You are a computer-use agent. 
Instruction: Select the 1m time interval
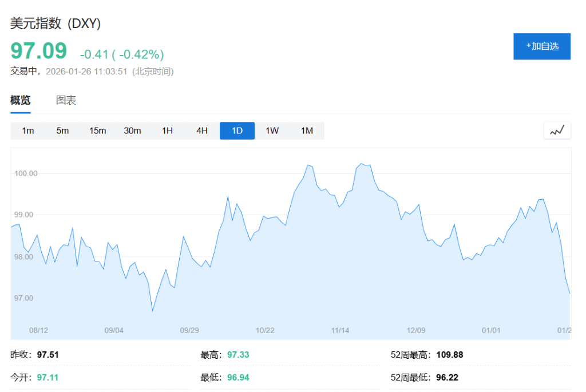pyautogui.click(x=27, y=130)
